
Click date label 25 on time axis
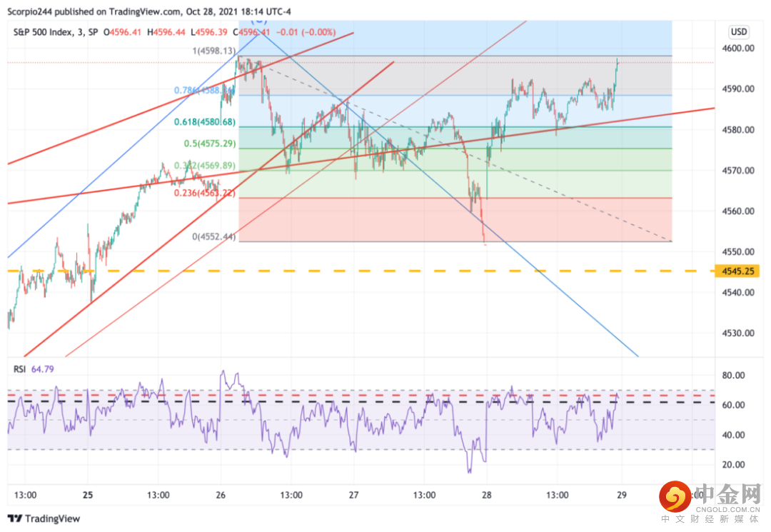click(x=88, y=495)
